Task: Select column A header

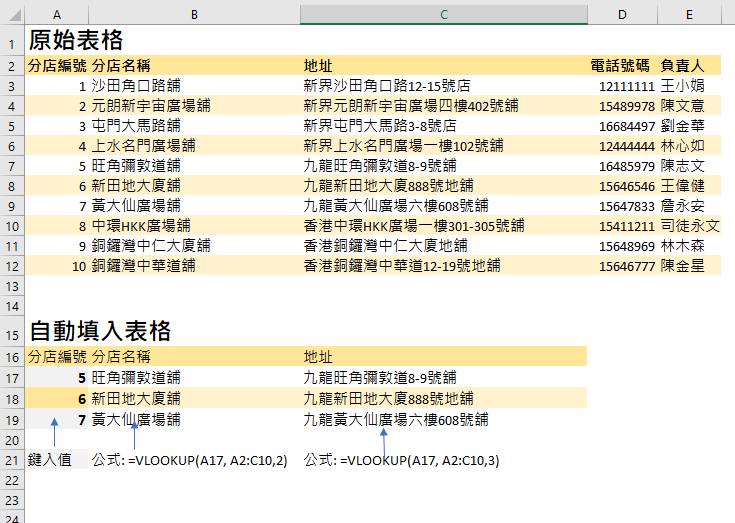Action: click(57, 15)
